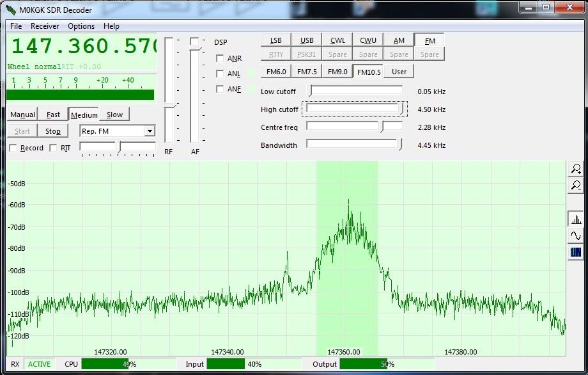Select FM mode
The height and width of the screenshot is (375, 588).
tap(429, 40)
